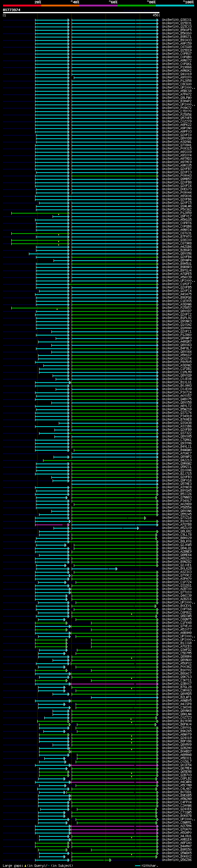Screen dimensions: 197x868
Task: Open hit UniRef100_Q7VEJ0
Action: click(176, 626)
